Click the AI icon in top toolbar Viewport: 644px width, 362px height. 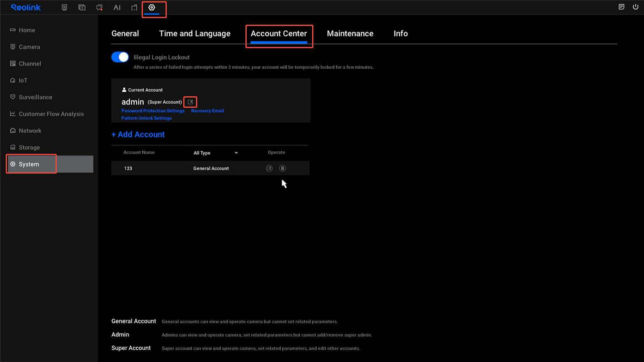(117, 7)
